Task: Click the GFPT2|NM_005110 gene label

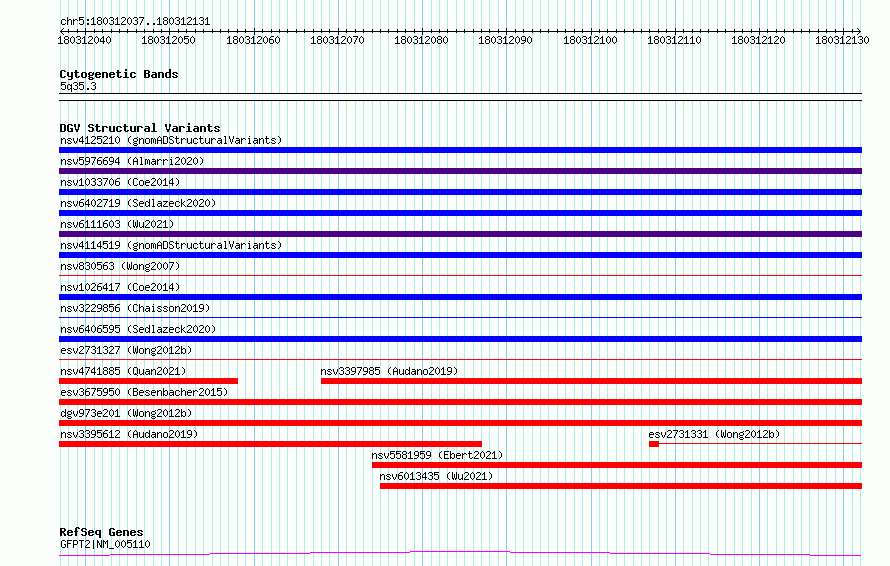Action: (x=105, y=544)
